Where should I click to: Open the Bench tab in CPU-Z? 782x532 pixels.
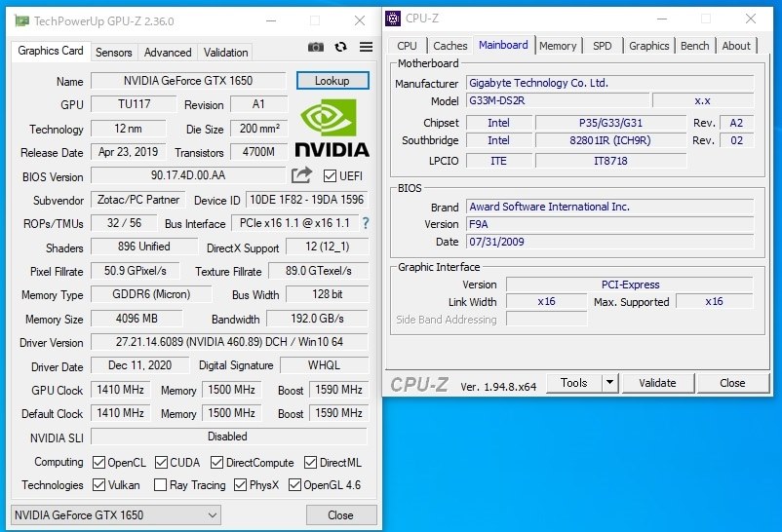[694, 46]
